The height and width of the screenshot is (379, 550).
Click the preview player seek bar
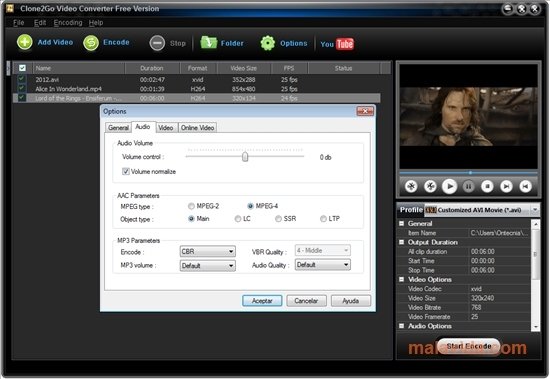click(468, 173)
